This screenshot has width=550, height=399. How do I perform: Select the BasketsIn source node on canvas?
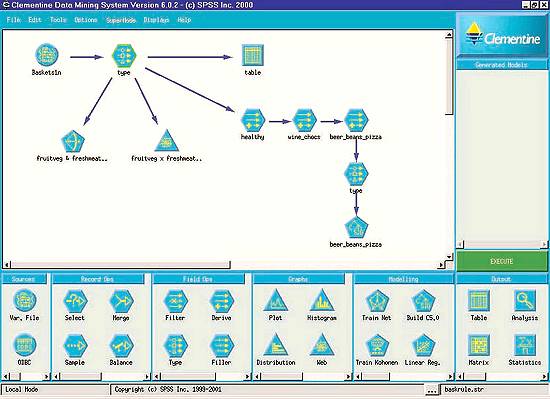point(47,55)
